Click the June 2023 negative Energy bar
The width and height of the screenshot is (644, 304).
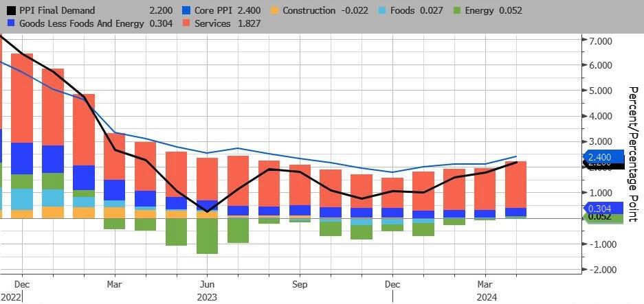(x=208, y=236)
